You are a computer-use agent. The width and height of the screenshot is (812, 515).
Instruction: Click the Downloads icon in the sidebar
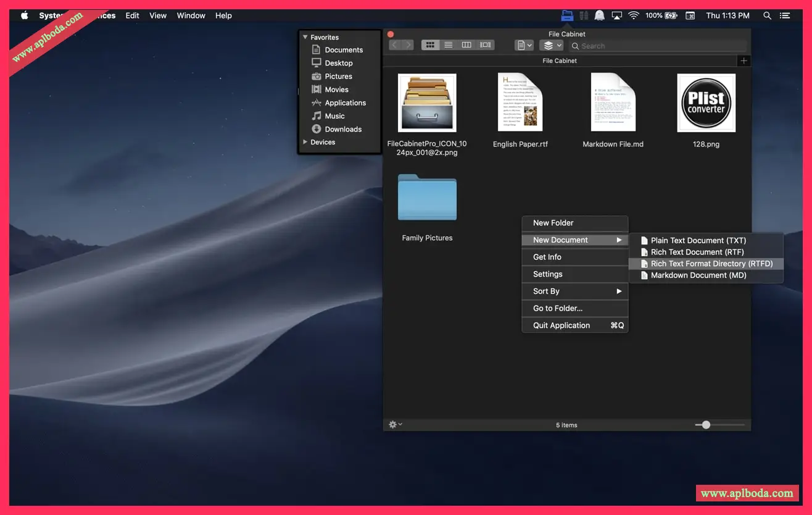click(x=317, y=129)
